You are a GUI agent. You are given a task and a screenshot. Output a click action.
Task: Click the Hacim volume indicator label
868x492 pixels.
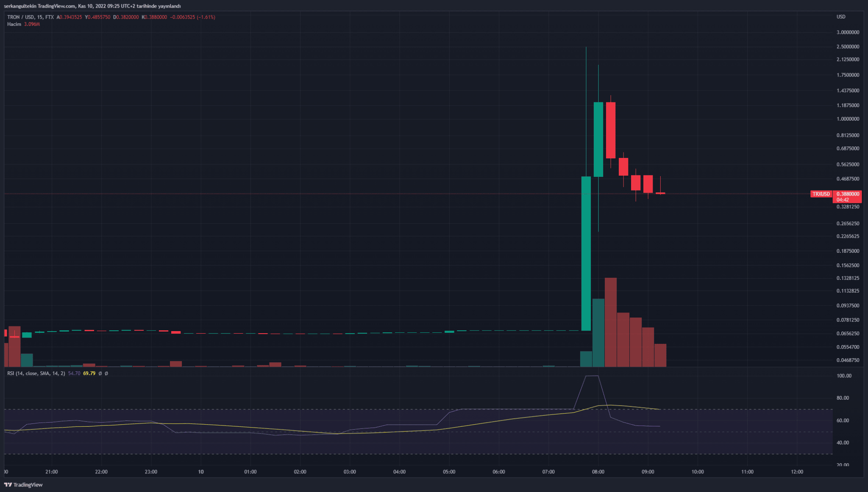pos(14,24)
